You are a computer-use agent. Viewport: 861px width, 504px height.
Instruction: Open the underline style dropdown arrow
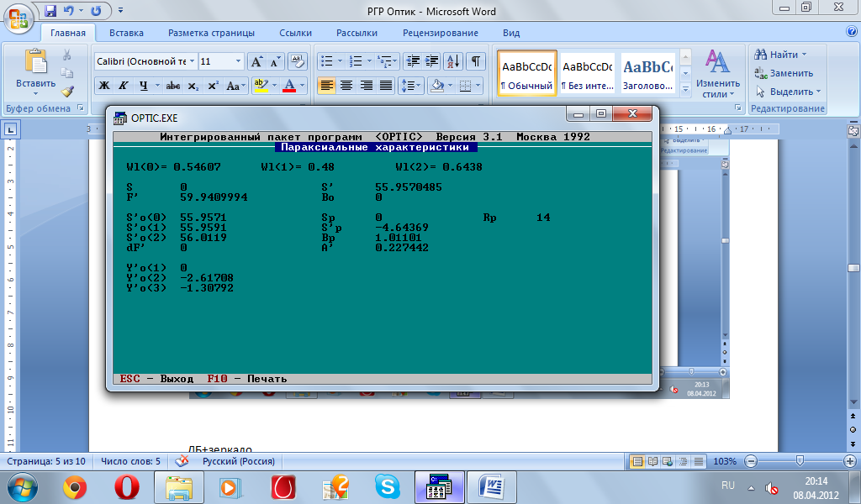coord(157,86)
